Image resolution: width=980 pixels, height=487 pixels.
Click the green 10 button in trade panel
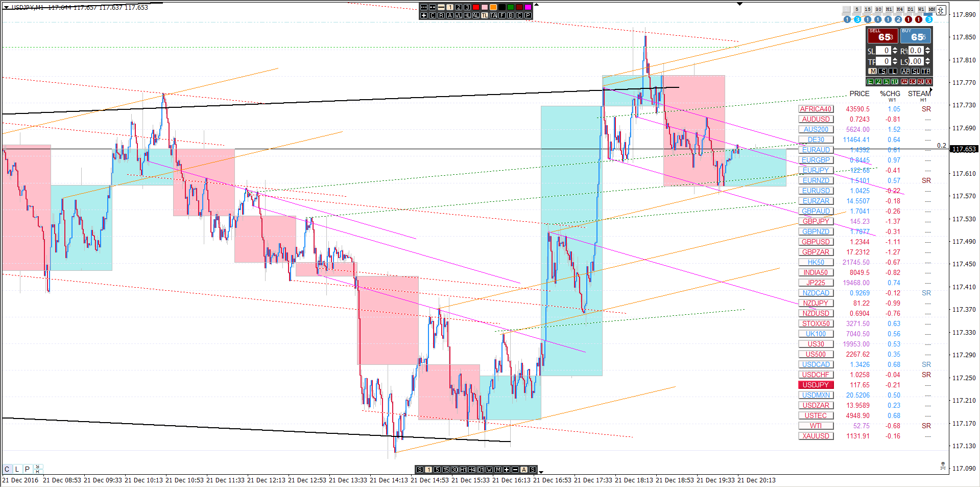895,82
